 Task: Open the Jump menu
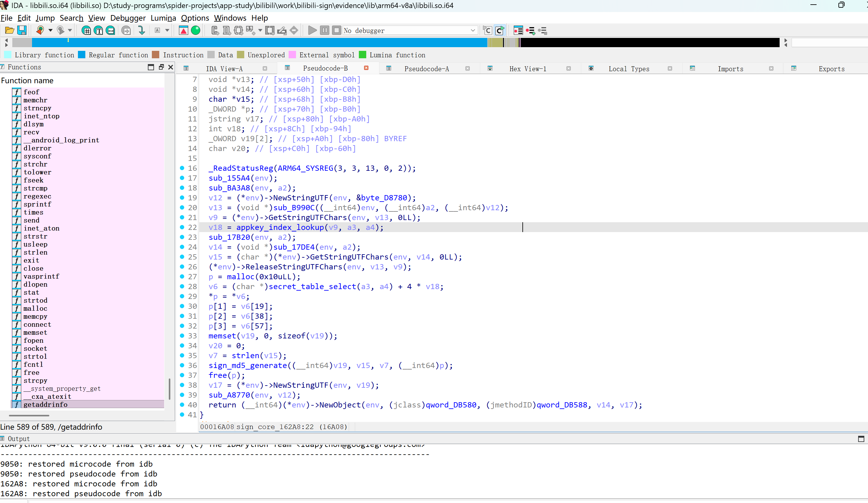[45, 18]
